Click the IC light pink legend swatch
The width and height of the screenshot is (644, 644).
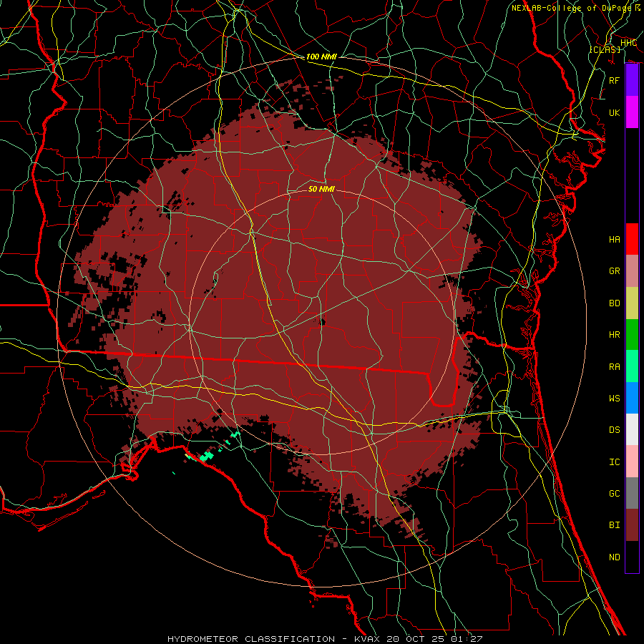click(x=632, y=462)
